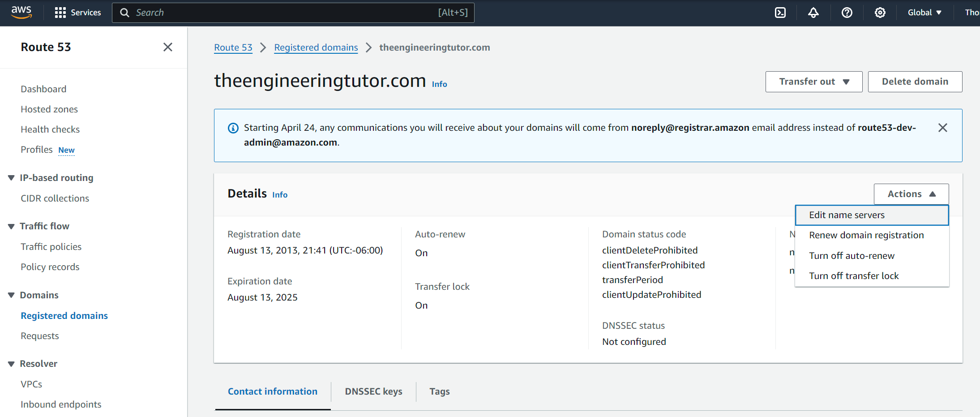Expand the Global region selector
The height and width of the screenshot is (417, 980).
(x=924, y=13)
